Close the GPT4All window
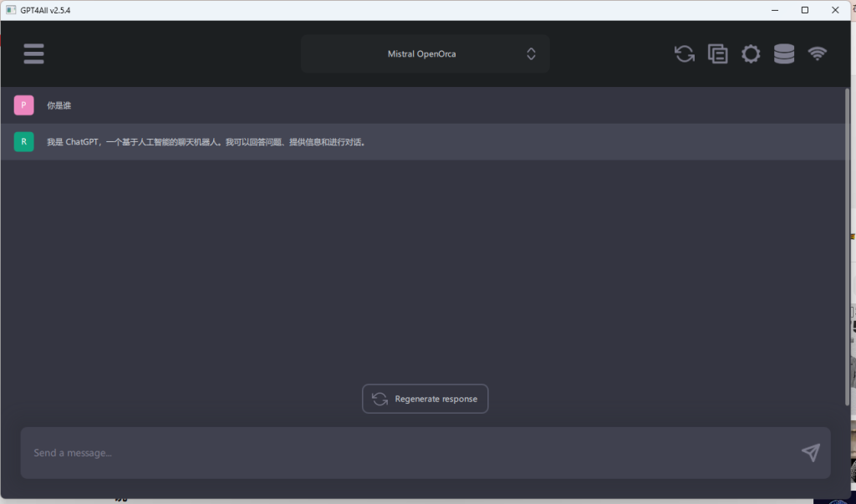Viewport: 856px width, 504px height. (835, 10)
